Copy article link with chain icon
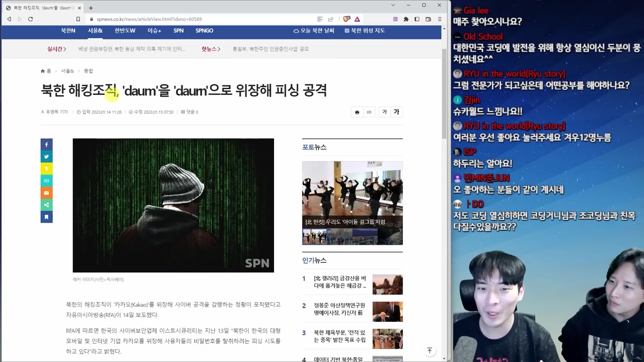The height and width of the screenshot is (362, 644). (x=369, y=112)
